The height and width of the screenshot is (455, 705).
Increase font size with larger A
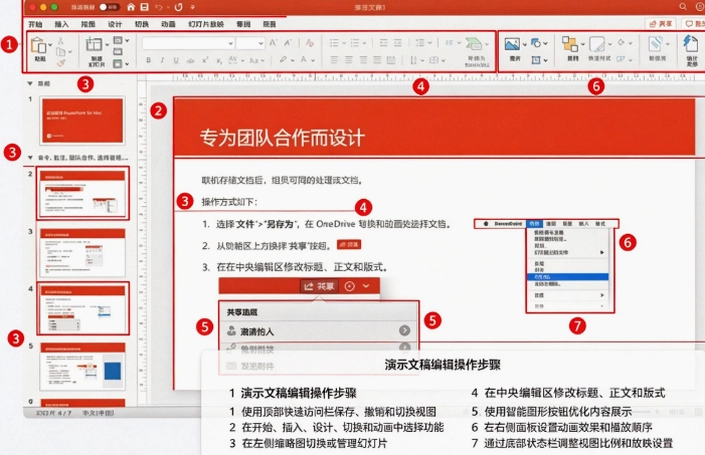[x=273, y=43]
